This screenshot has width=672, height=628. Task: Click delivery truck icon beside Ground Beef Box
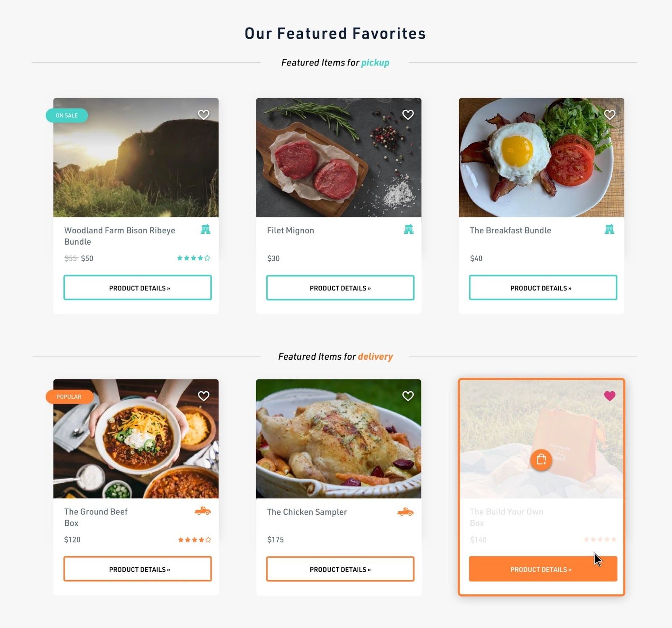point(203,511)
